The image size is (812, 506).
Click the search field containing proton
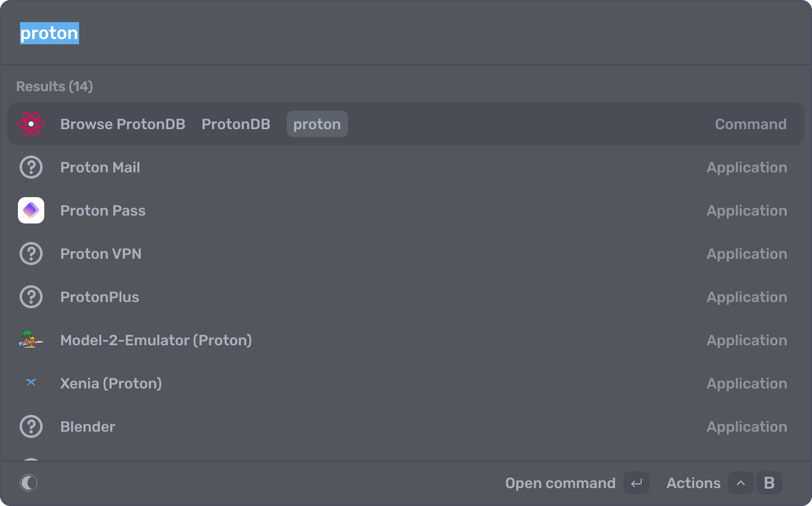[x=369, y=33]
